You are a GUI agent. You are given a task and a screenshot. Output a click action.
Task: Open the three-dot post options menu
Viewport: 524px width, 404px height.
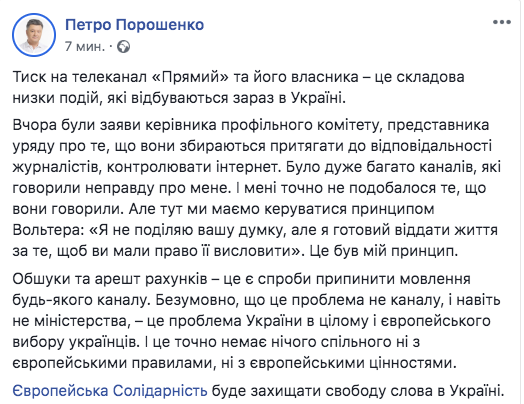[502, 22]
